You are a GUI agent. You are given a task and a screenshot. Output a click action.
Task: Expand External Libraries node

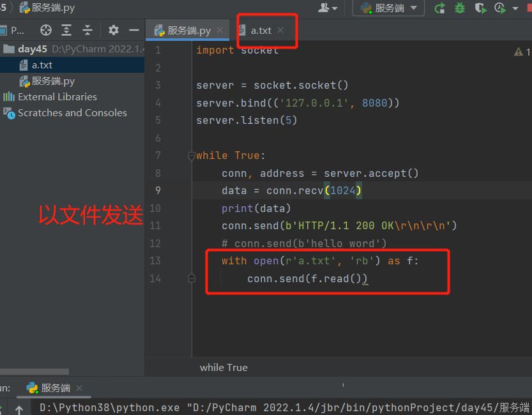coord(72,97)
